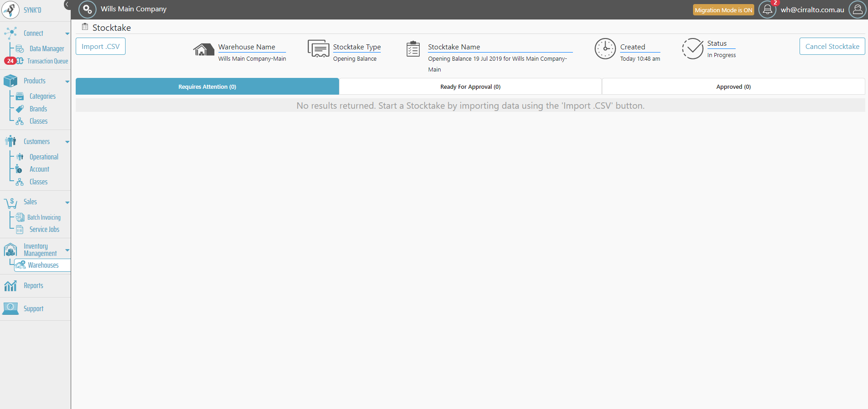The height and width of the screenshot is (409, 868).
Task: Click the Stocktake page title icon
Action: coord(85,27)
